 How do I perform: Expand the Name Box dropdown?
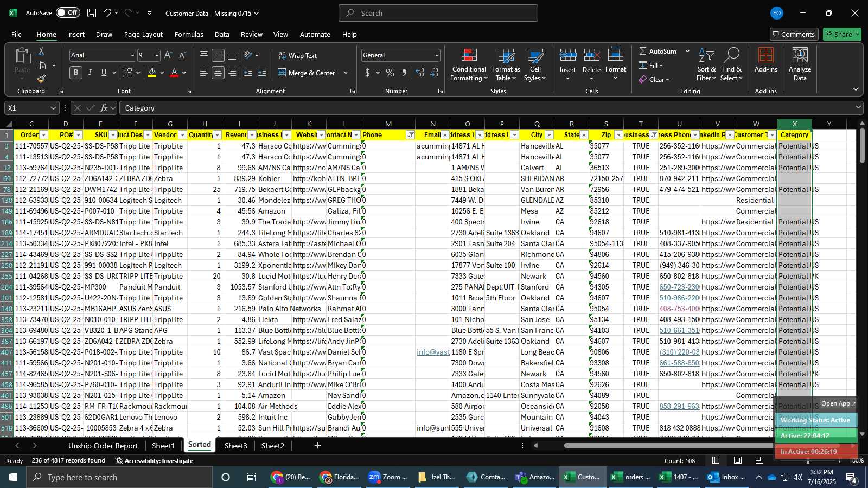(53, 108)
